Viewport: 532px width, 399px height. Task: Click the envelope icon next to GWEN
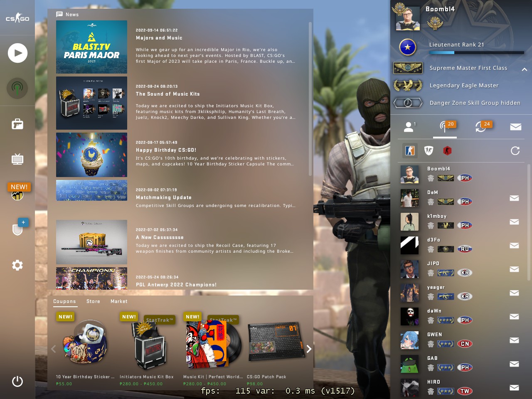tap(514, 340)
